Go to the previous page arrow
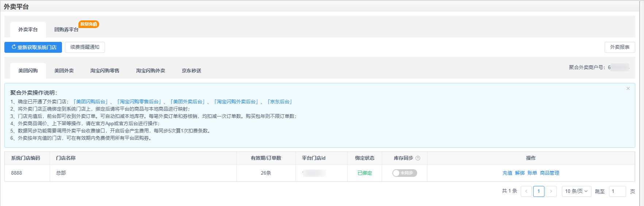This screenshot has width=644, height=206. (526, 191)
